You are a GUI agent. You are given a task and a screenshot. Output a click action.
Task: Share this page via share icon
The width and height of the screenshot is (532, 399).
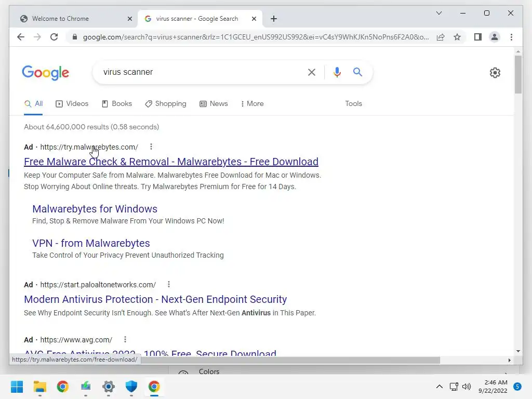[x=441, y=37]
